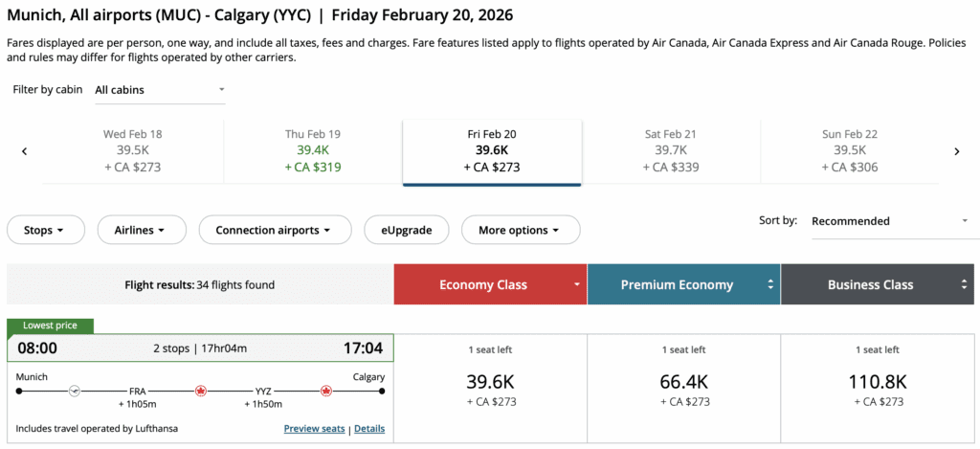Click the Lufthansa airline logo on route
This screenshot has height=449, width=980.
tap(76, 391)
